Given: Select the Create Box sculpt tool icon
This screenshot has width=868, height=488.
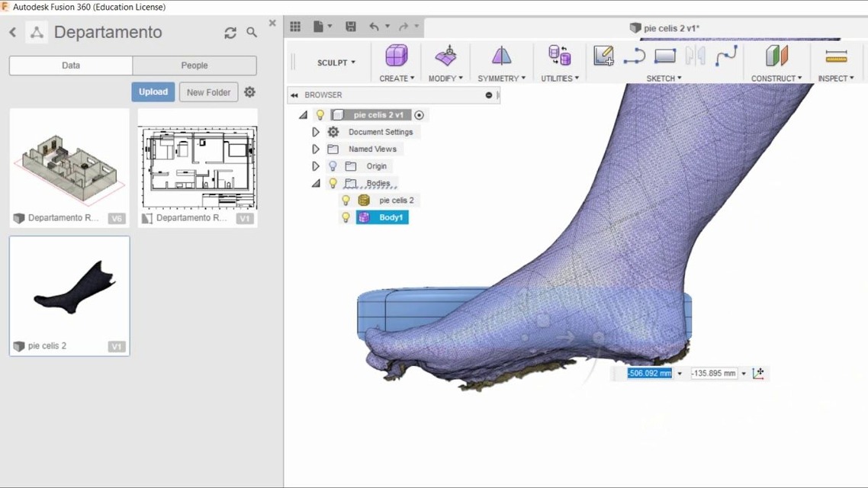Looking at the screenshot, I should click(x=397, y=56).
